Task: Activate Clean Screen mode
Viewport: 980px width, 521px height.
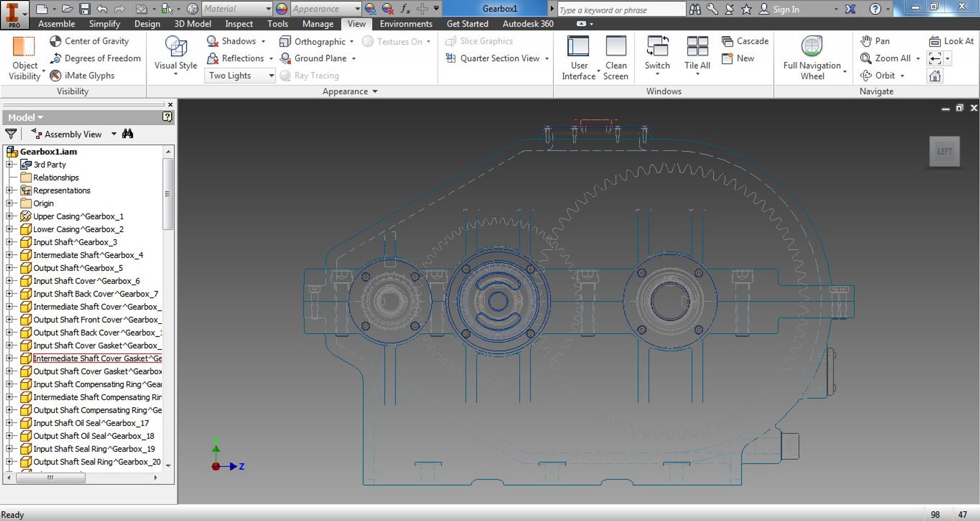Action: click(616, 58)
